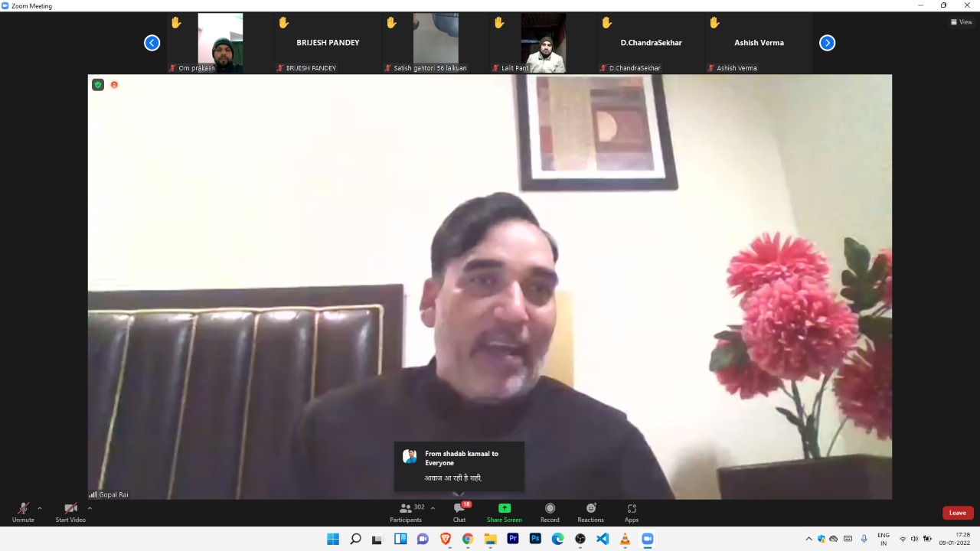Image resolution: width=980 pixels, height=551 pixels.
Task: Go to previous participants with left arrow
Action: tap(152, 43)
